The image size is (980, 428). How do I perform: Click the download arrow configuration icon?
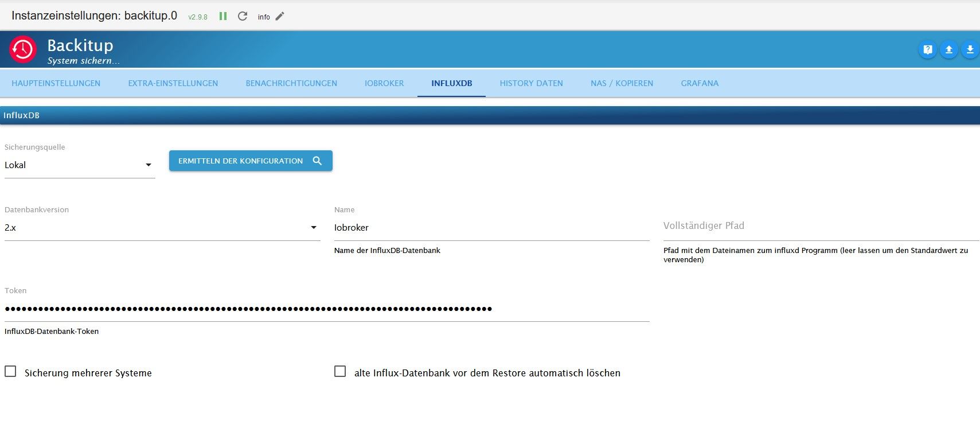point(970,50)
